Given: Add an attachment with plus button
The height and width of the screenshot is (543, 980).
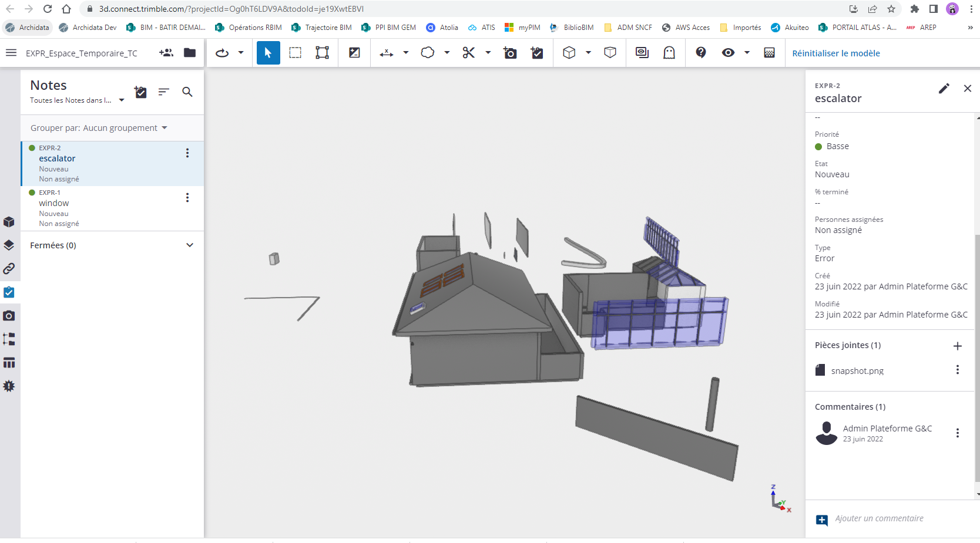Looking at the screenshot, I should tap(957, 346).
